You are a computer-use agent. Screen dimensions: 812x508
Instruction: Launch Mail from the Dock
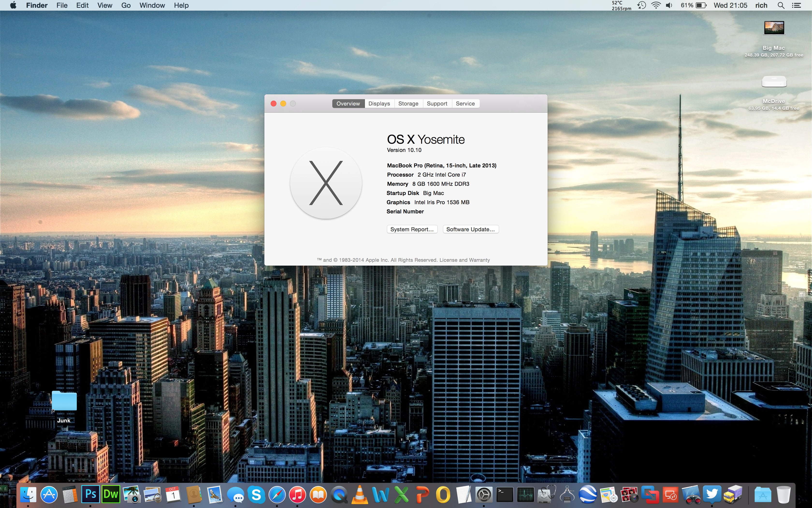pyautogui.click(x=215, y=494)
